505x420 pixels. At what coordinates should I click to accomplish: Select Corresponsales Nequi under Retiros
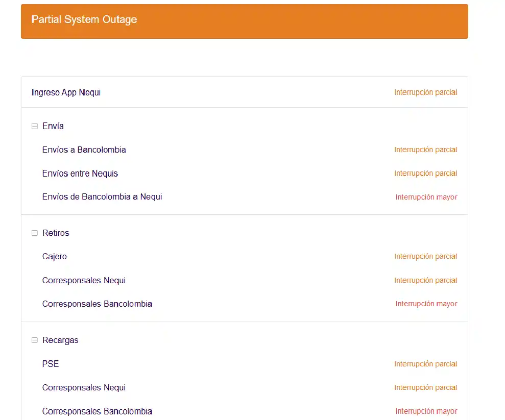[84, 280]
